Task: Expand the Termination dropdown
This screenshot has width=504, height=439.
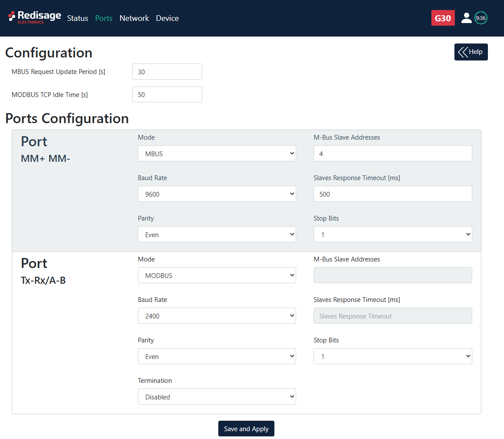Action: click(x=217, y=397)
